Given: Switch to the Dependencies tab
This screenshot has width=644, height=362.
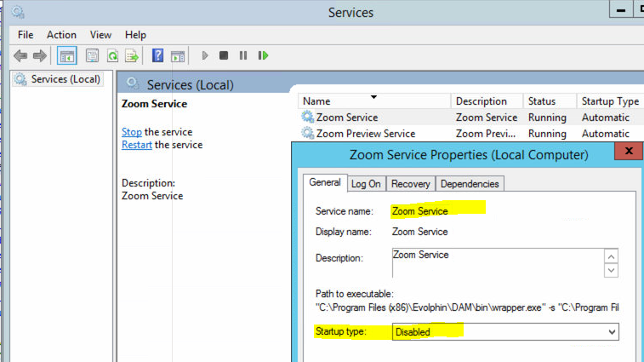Looking at the screenshot, I should click(x=470, y=184).
